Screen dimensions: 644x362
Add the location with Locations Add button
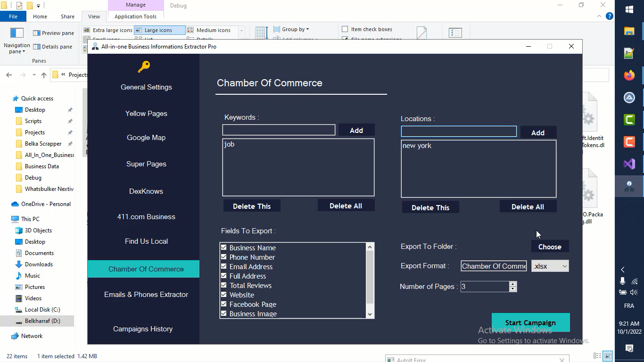coord(538,132)
